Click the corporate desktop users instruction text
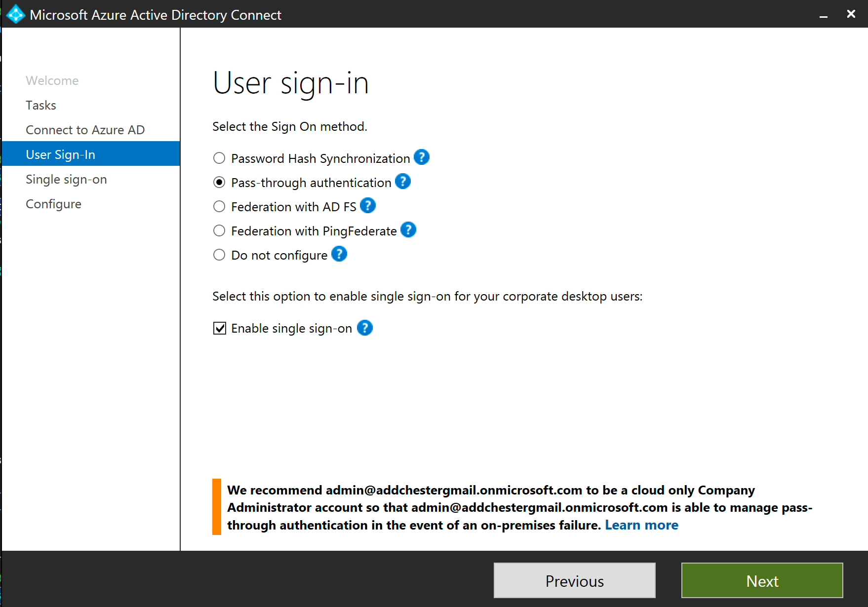This screenshot has width=868, height=607. [x=428, y=297]
